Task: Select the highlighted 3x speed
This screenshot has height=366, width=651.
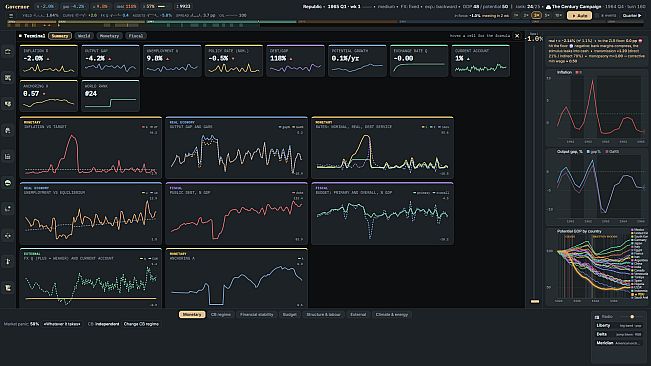Action: [536, 15]
